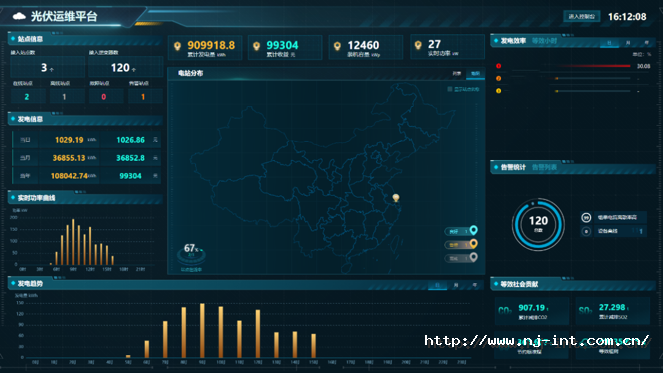Image resolution: width=665 pixels, height=373 pixels.
Task: Click the yellow station pin on the map
Action: 396,198
